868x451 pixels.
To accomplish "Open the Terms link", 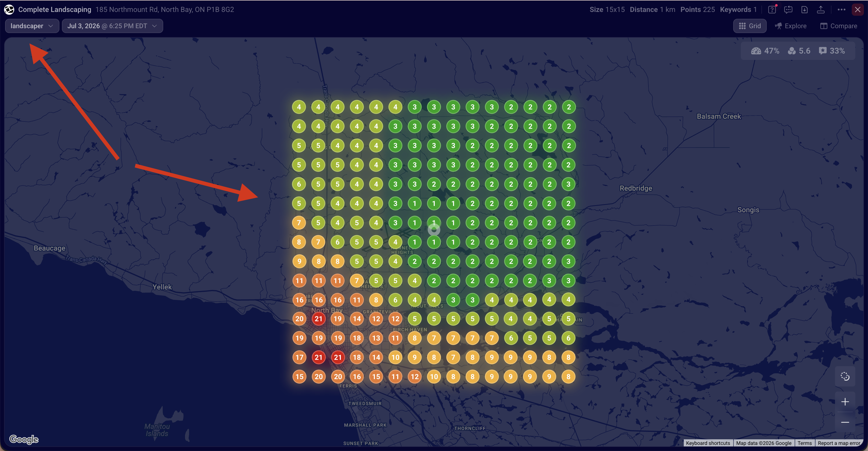I will (x=804, y=443).
